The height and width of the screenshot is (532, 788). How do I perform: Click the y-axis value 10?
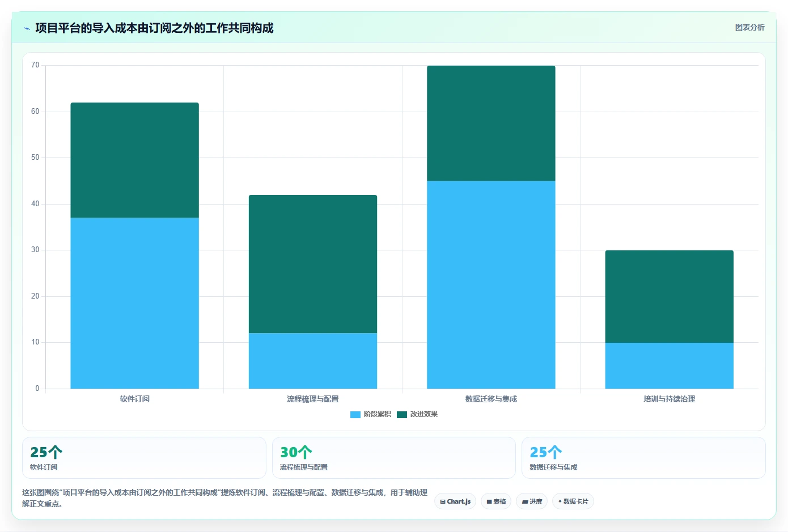point(35,342)
